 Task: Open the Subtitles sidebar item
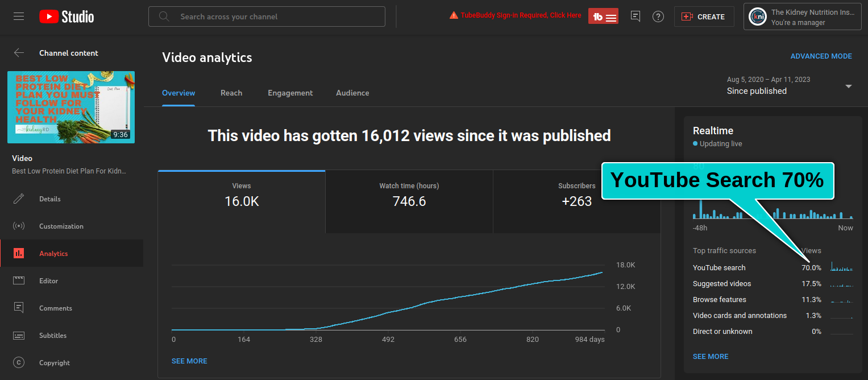click(52, 336)
